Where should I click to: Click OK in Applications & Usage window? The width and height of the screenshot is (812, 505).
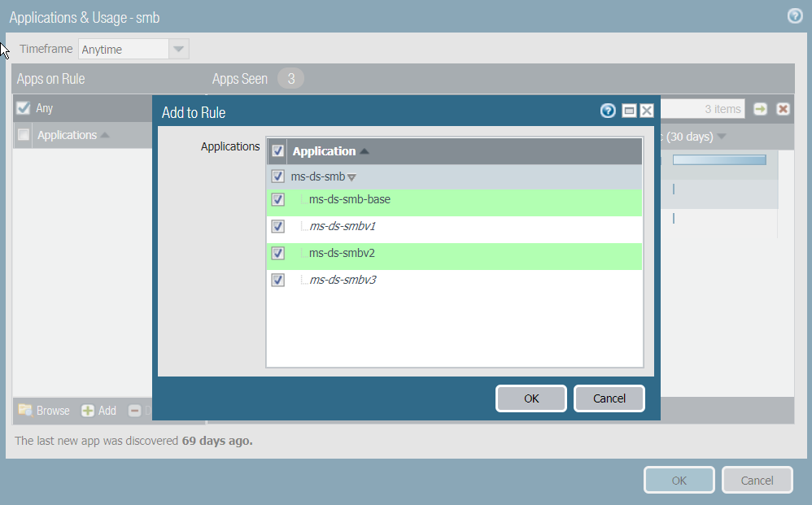679,480
